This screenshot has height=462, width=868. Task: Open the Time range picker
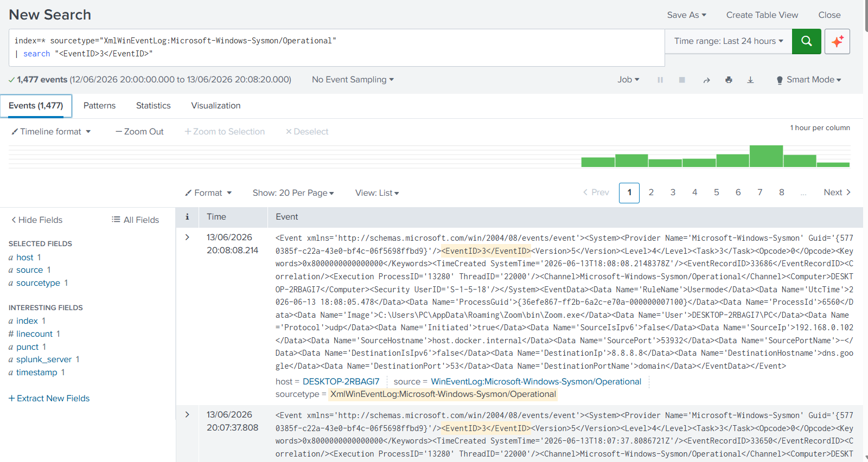tap(729, 41)
